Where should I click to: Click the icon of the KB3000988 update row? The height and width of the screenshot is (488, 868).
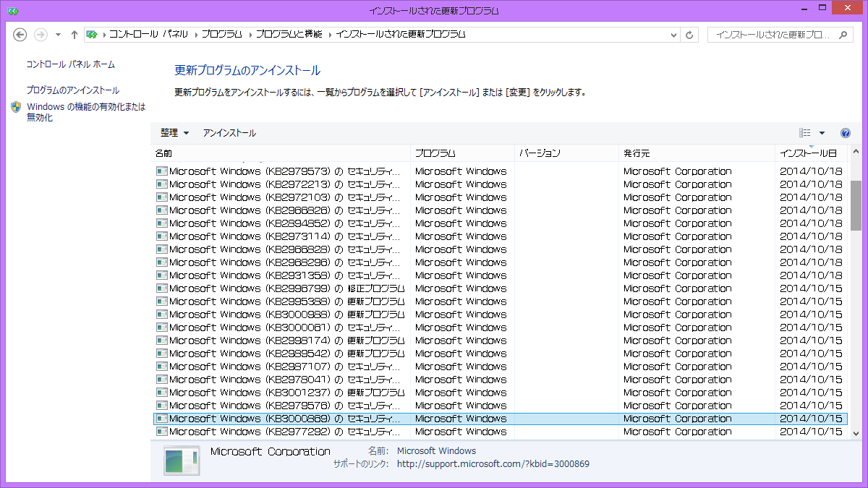(162, 314)
